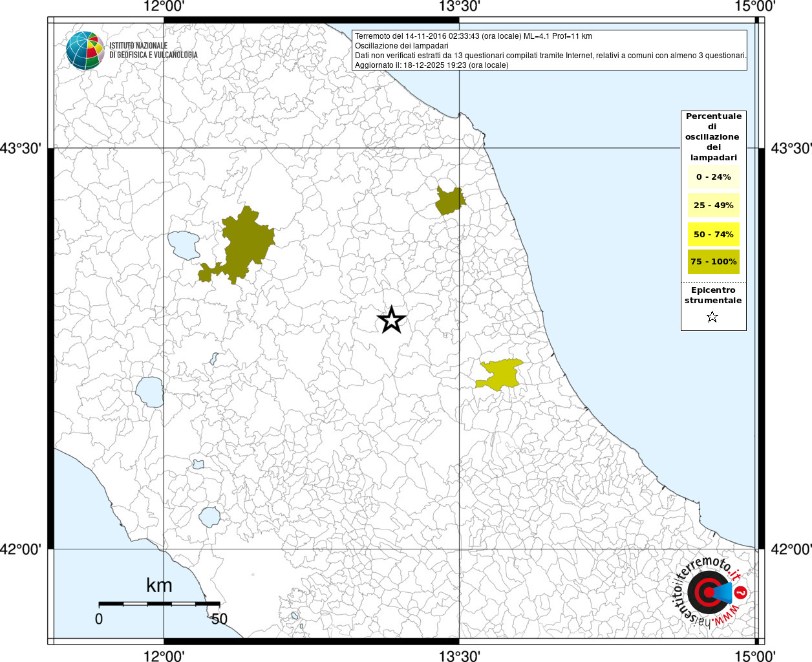The height and width of the screenshot is (662, 812).
Task: Click the small olive municipality near the coast
Action: 450,201
